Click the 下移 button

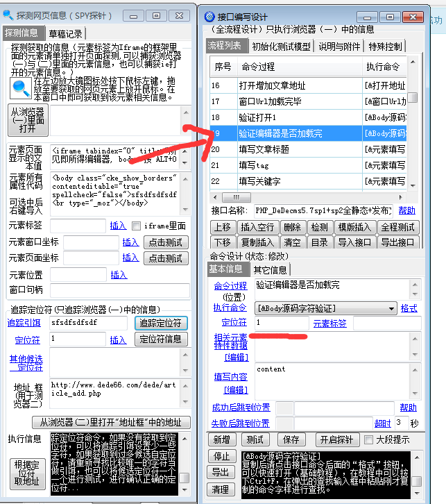[223, 242]
